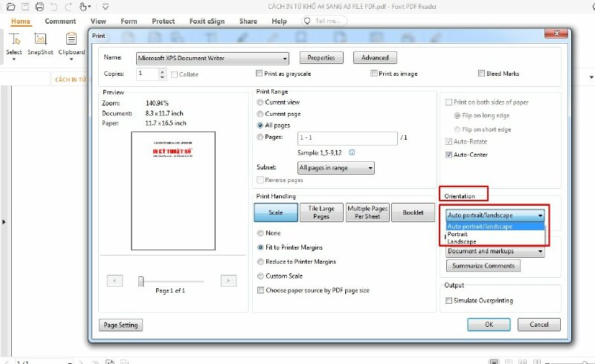Uncheck the Auto-Center option
Screen dimensions: 595x364
pyautogui.click(x=448, y=155)
